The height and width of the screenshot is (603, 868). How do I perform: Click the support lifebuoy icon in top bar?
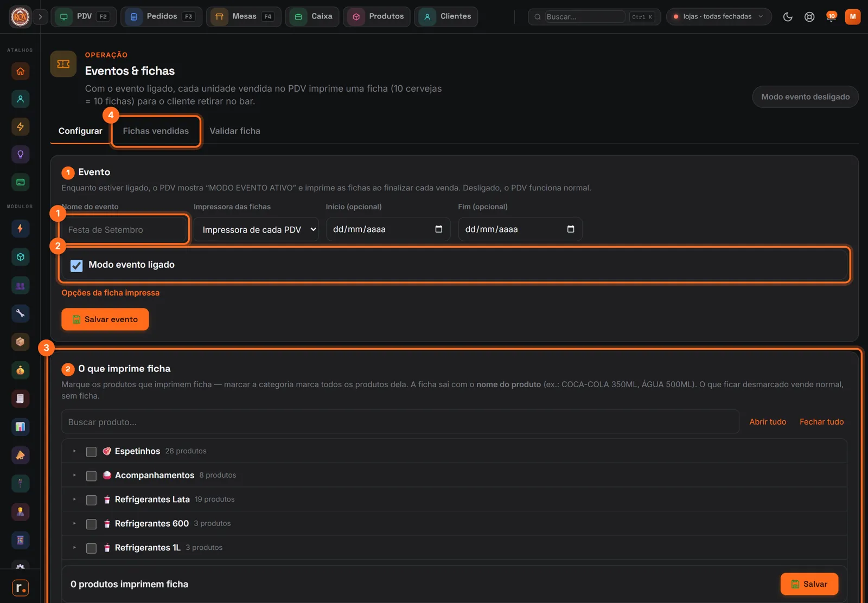point(809,17)
